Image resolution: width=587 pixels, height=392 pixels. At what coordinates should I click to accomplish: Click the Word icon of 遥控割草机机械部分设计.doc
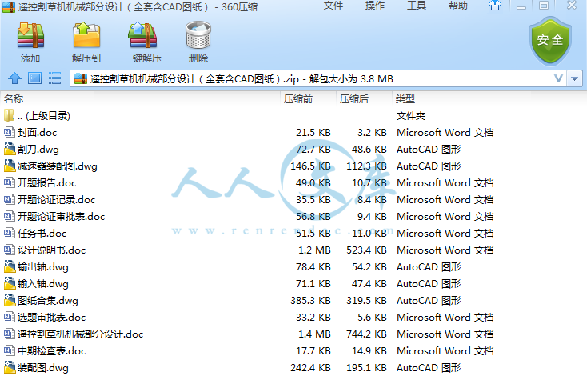(10, 334)
